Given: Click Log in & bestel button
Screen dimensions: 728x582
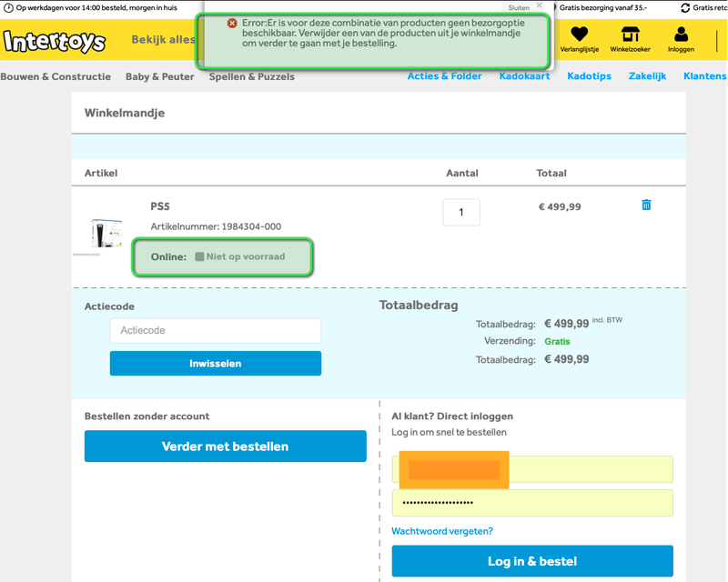Looking at the screenshot, I should point(532,561).
